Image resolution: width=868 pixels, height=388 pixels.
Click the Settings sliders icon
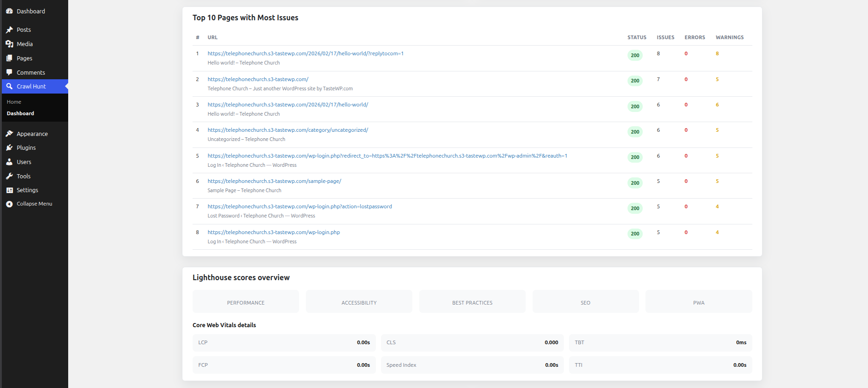(9, 190)
